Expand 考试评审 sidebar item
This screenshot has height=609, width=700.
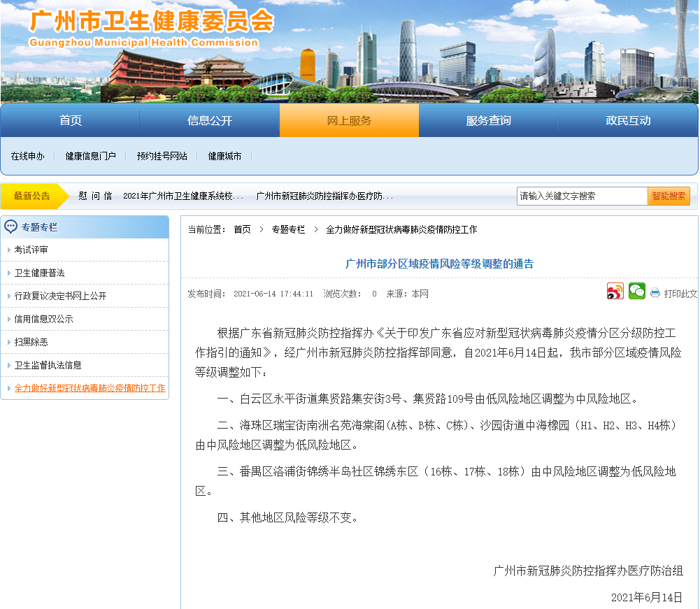[x=31, y=250]
